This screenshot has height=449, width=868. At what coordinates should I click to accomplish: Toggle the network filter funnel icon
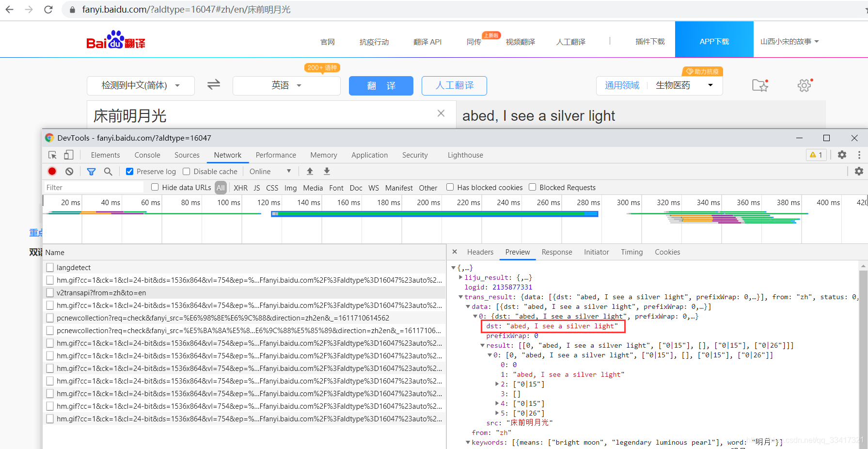coord(91,171)
